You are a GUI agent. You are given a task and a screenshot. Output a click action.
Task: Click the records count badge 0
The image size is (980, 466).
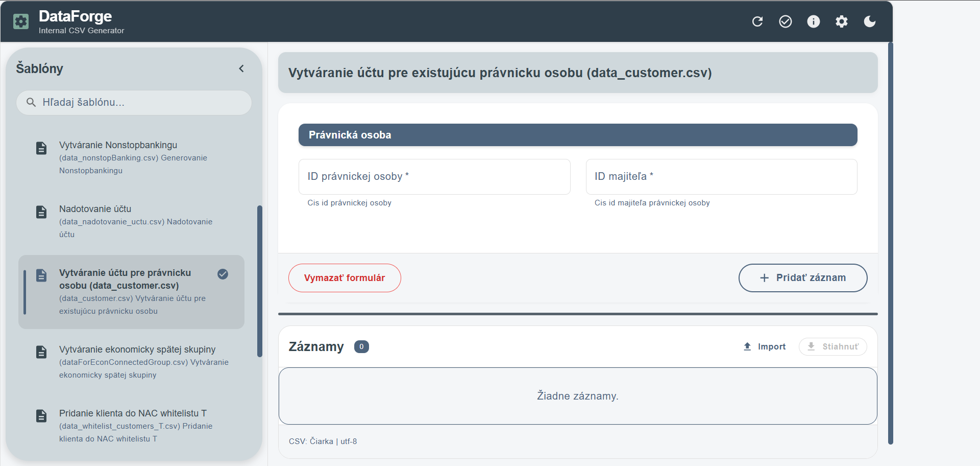click(361, 347)
